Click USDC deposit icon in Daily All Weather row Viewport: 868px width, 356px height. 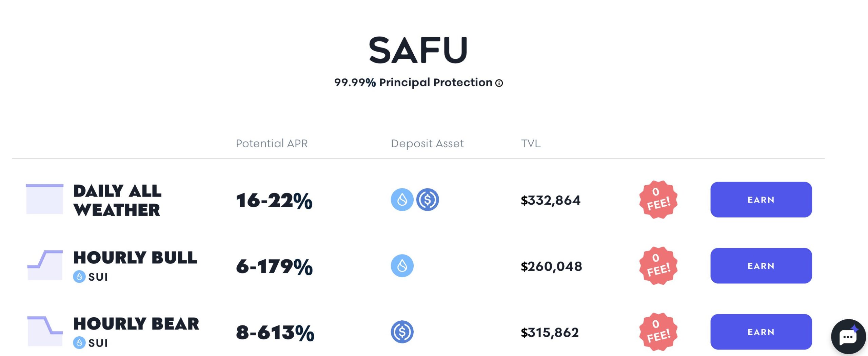(x=428, y=200)
